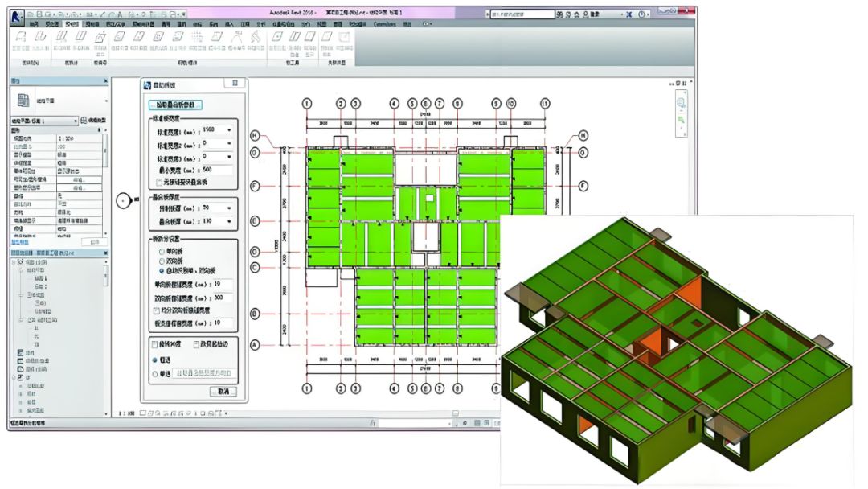The image size is (868, 489).
Task: Click the 自动拆板 dialog title icon
Action: click(147, 85)
